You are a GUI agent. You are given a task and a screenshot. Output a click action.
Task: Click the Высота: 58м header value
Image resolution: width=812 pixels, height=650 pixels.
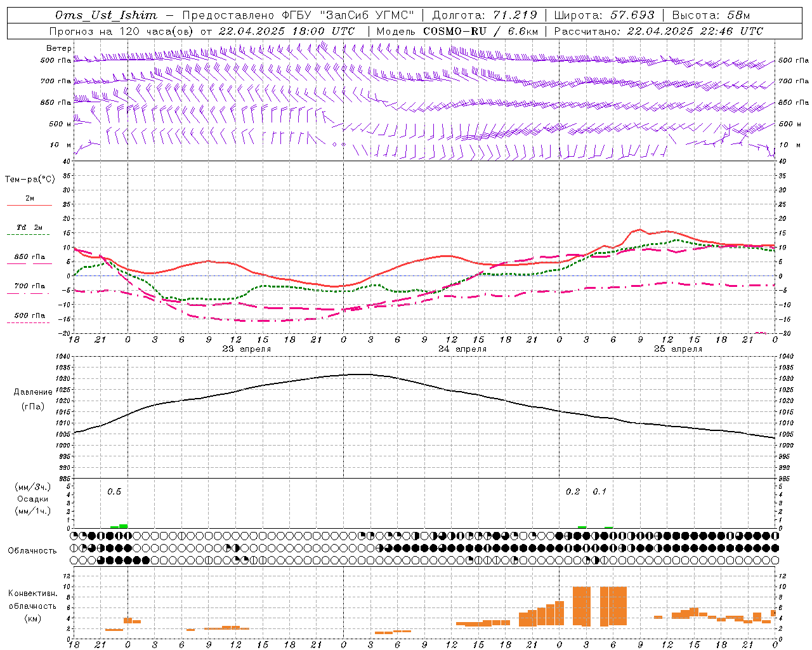tap(711, 15)
